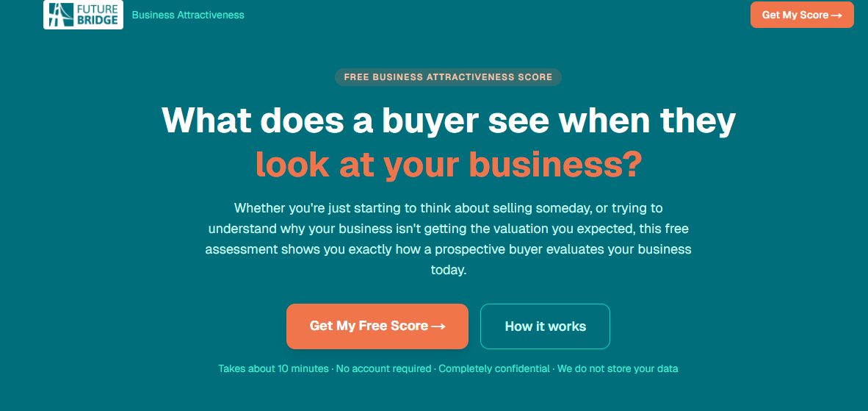This screenshot has width=868, height=411.
Task: Click the 'No account required' note
Action: (x=383, y=368)
